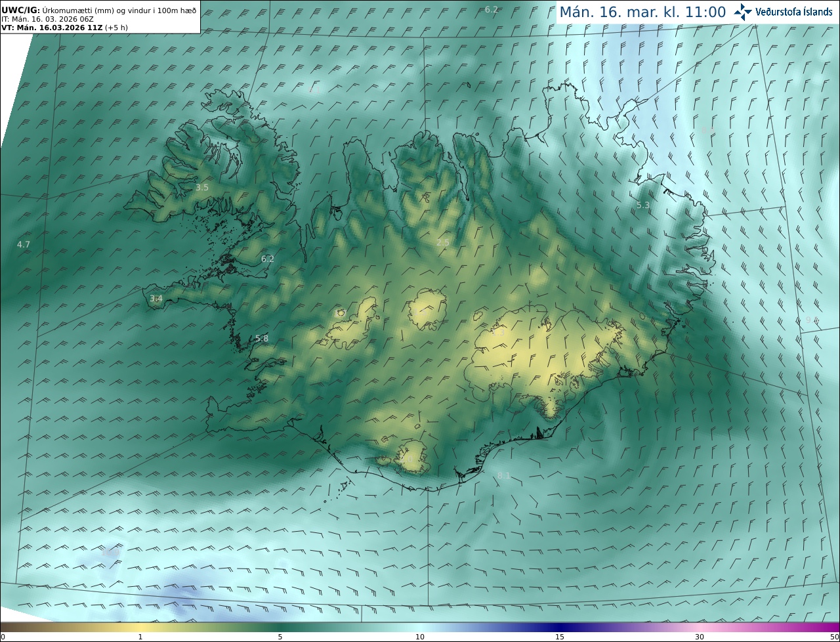Click the 5.8 value on the west coast
Screen dimensions: 840x642
[x=262, y=339]
